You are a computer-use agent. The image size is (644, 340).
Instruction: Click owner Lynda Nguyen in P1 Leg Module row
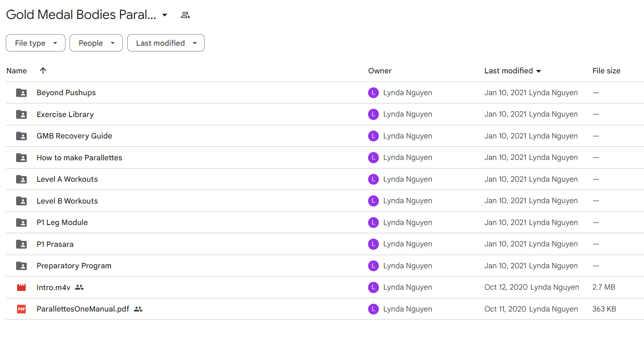click(x=408, y=223)
